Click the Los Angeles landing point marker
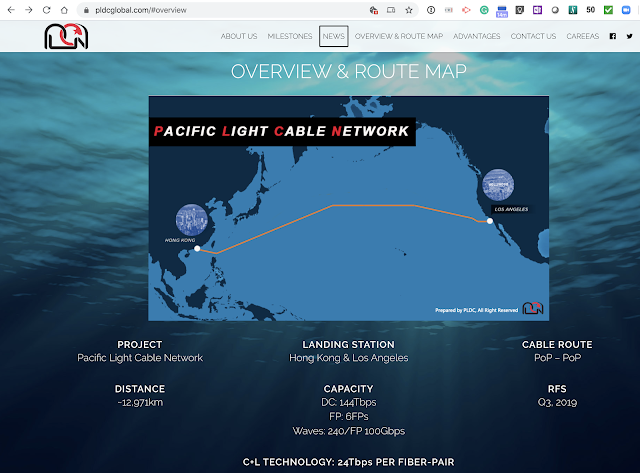Image resolution: width=640 pixels, height=473 pixels. [490, 221]
